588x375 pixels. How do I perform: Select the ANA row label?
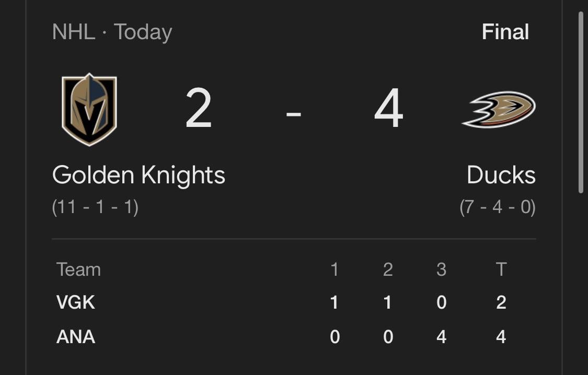click(x=76, y=337)
